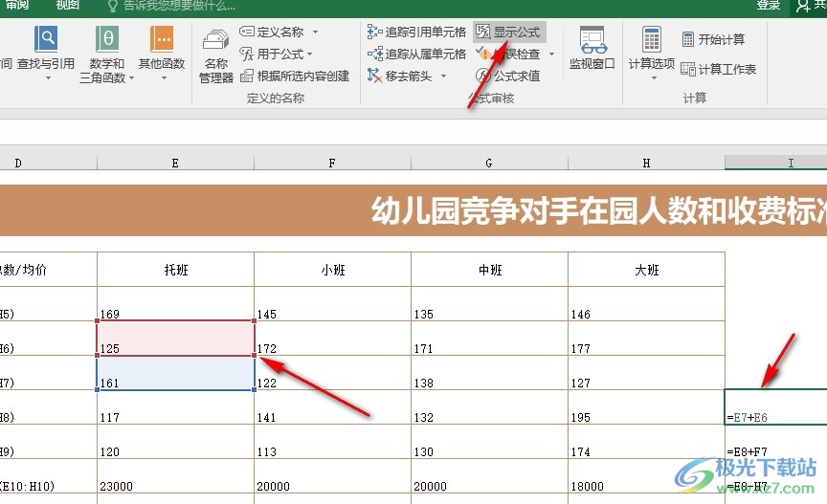Switch to the 审阅 ribbon tab
Screen dimensions: 827x504
(x=17, y=6)
